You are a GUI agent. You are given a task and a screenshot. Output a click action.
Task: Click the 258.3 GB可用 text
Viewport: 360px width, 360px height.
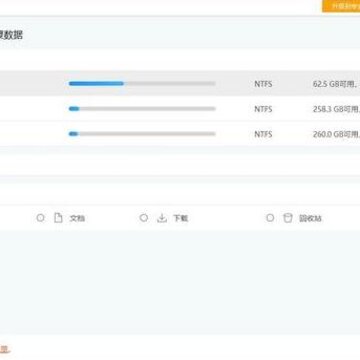click(x=336, y=109)
